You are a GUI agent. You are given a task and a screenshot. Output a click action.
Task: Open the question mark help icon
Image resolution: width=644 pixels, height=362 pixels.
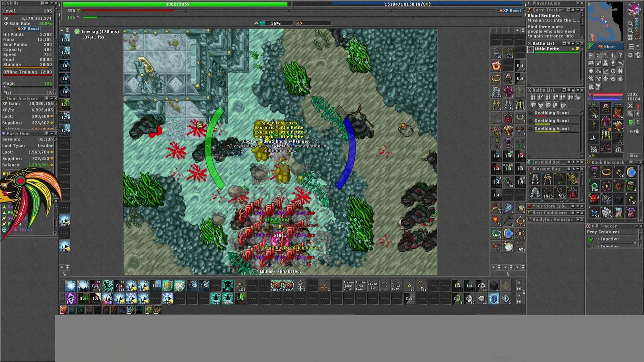[620, 55]
